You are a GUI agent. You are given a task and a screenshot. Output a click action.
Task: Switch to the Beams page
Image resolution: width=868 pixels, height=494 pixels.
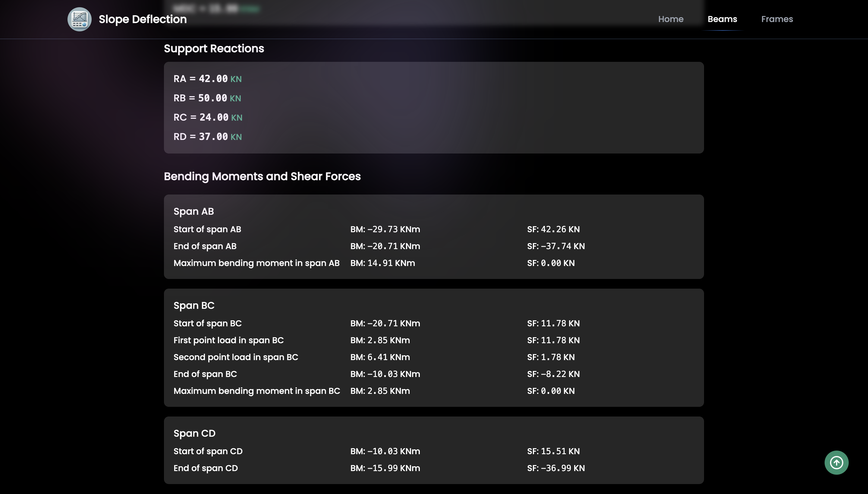[x=722, y=19]
